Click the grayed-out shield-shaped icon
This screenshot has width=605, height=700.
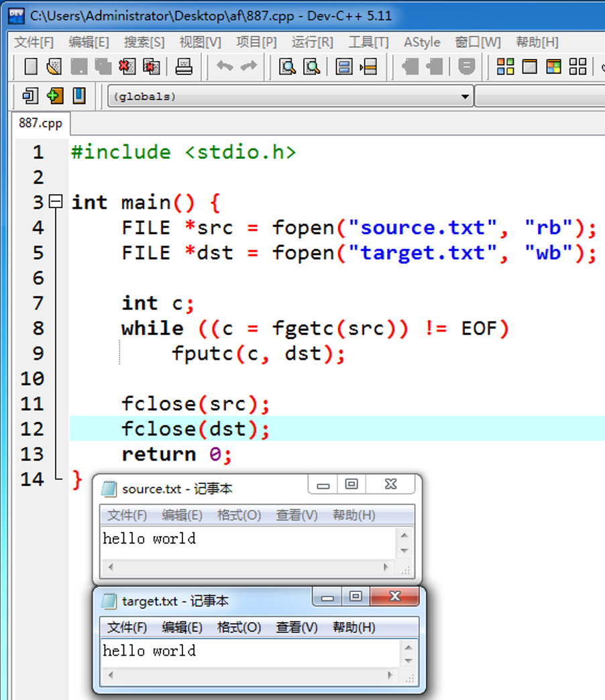pos(467,67)
